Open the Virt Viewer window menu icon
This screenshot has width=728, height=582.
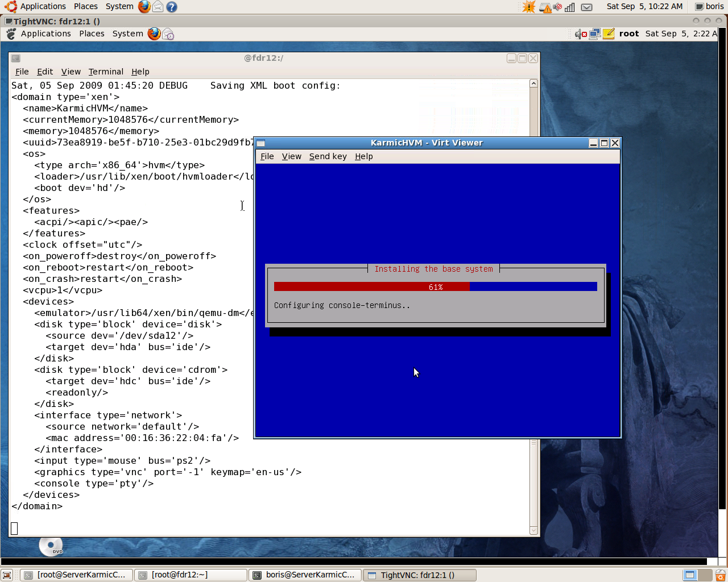261,143
